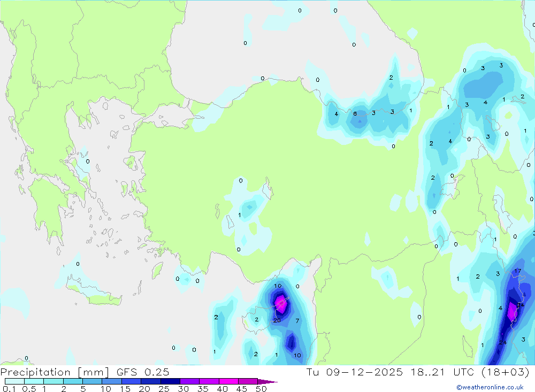
Task: Click the 5–10 mm light blue legend swatch
Action: coord(93,381)
